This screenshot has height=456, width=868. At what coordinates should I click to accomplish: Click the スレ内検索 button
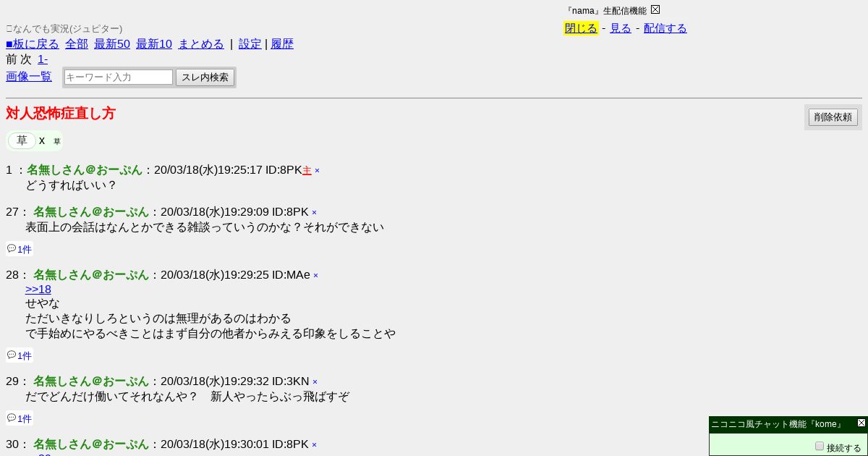tap(205, 77)
